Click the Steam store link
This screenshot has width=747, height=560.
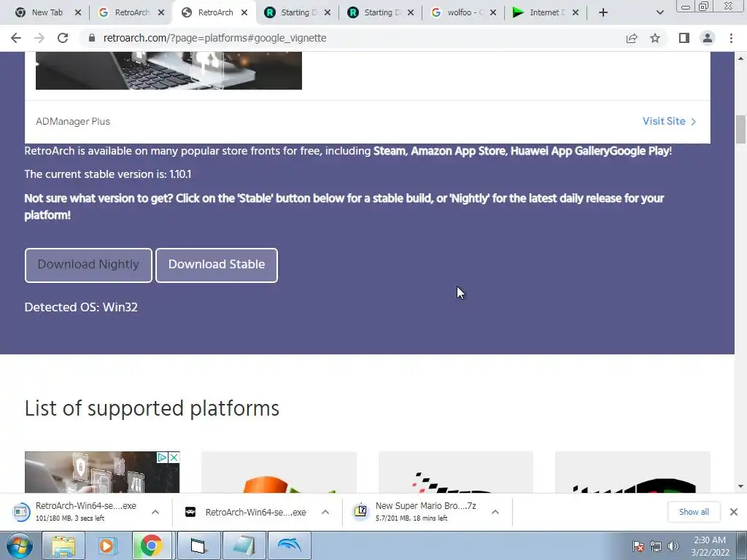tap(389, 151)
